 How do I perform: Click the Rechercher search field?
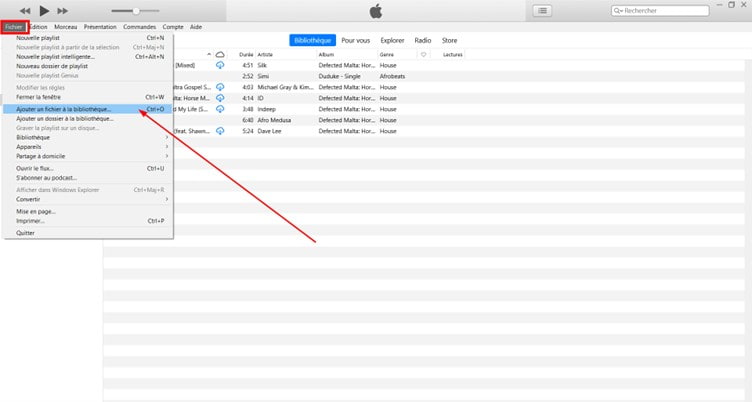pos(660,11)
